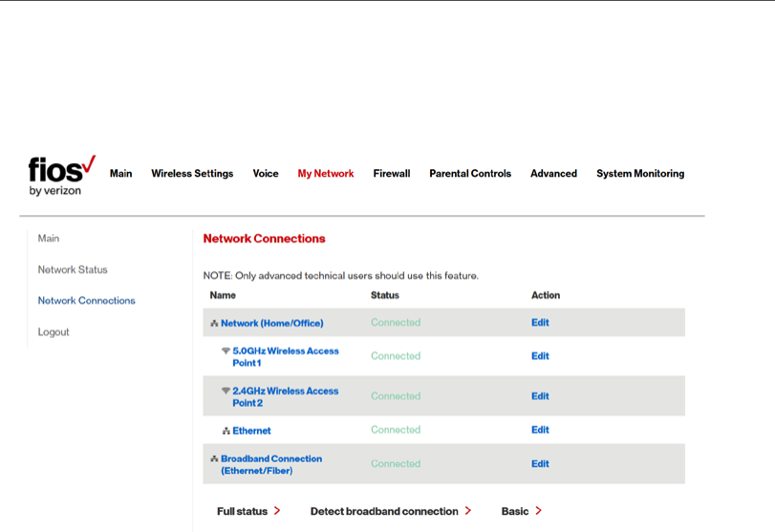Click Logout in the sidebar

(54, 332)
